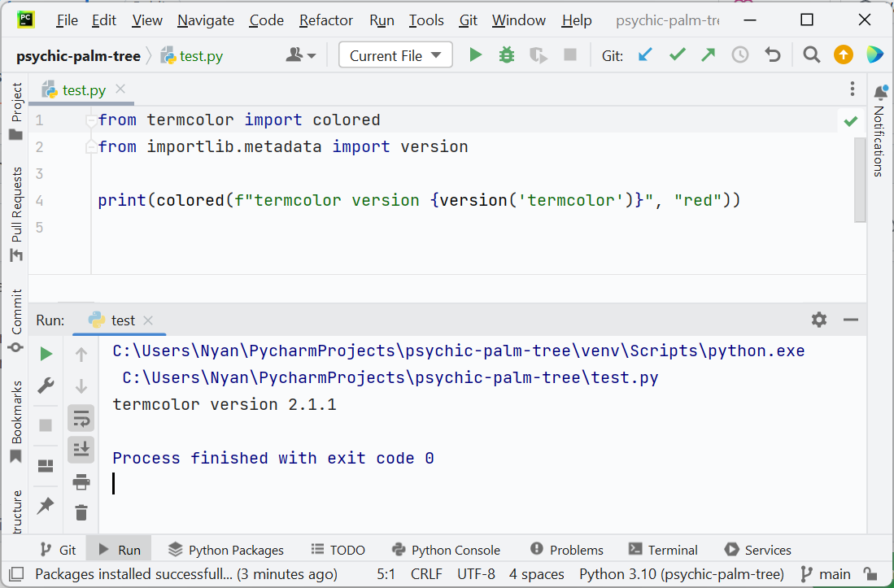Push commits using the green arrow Git icon
This screenshot has height=588, width=894.
point(709,54)
